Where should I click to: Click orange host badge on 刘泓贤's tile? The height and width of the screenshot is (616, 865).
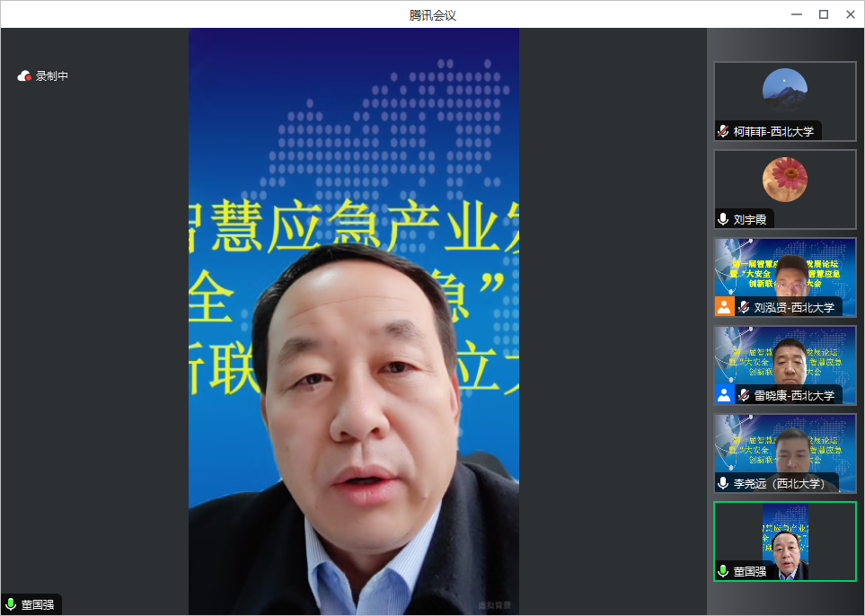coord(724,307)
